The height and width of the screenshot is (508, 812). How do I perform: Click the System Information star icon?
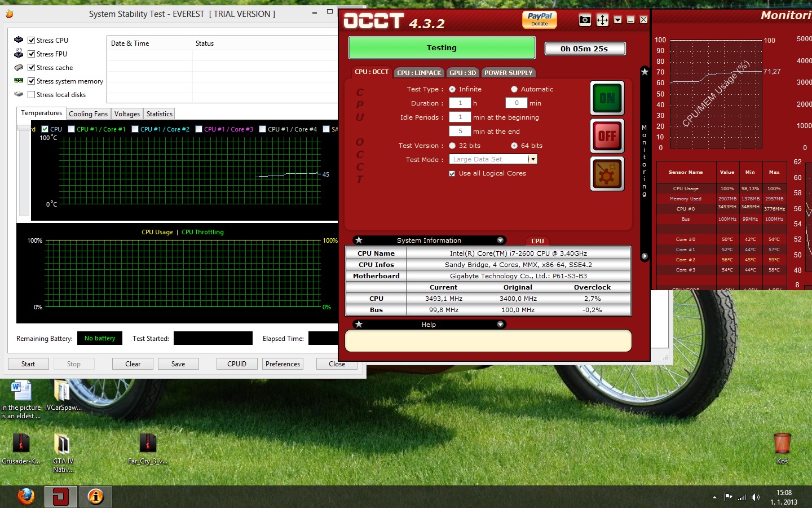pos(359,240)
